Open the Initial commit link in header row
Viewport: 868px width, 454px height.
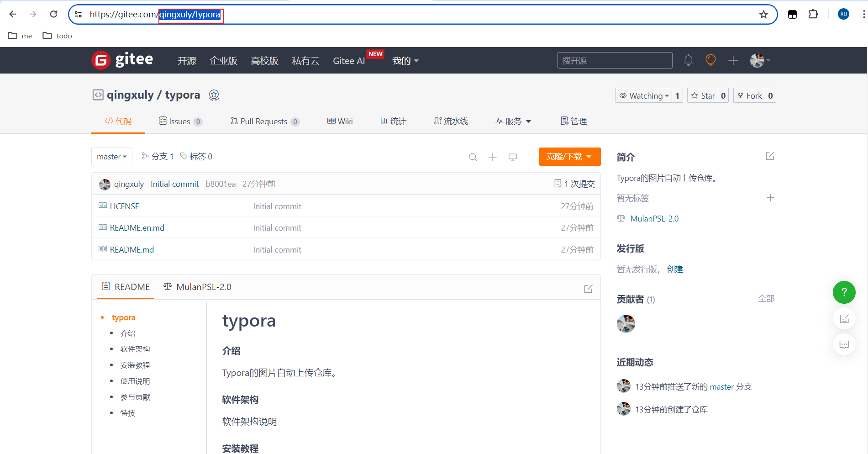coord(175,184)
